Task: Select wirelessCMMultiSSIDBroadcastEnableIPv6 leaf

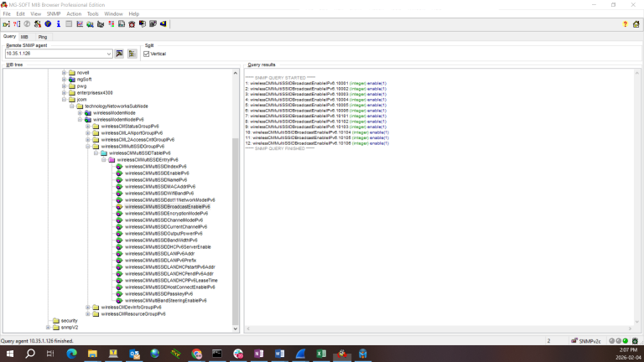Action: point(167,207)
